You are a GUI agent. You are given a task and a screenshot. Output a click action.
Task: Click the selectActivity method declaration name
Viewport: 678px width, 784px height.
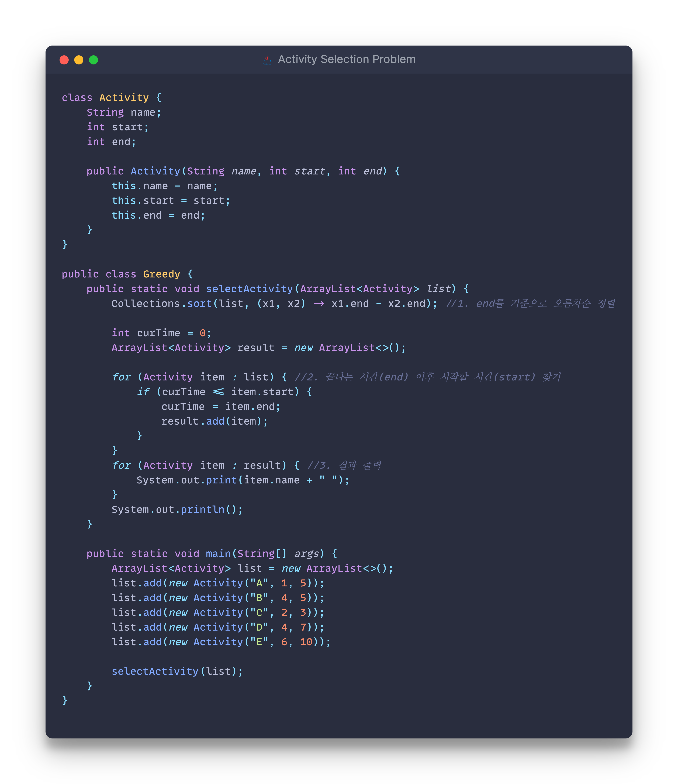249,289
